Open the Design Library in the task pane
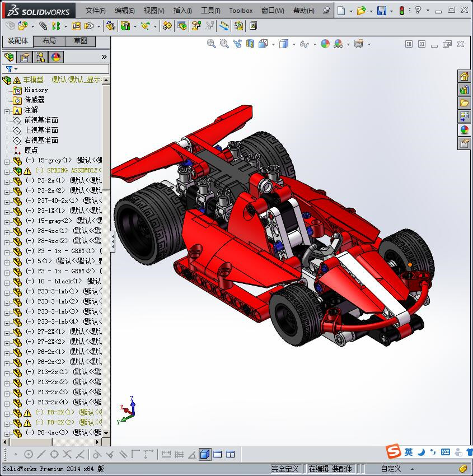 point(463,90)
